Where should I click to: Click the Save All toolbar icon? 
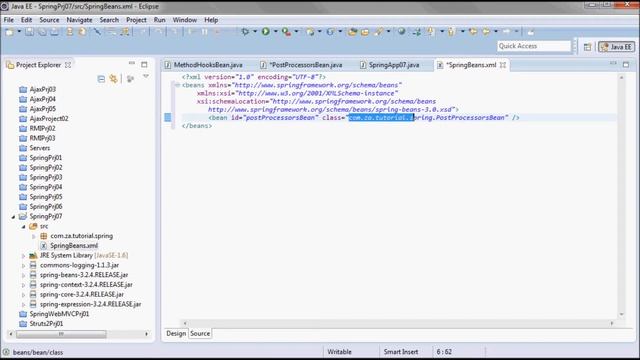pyautogui.click(x=42, y=31)
